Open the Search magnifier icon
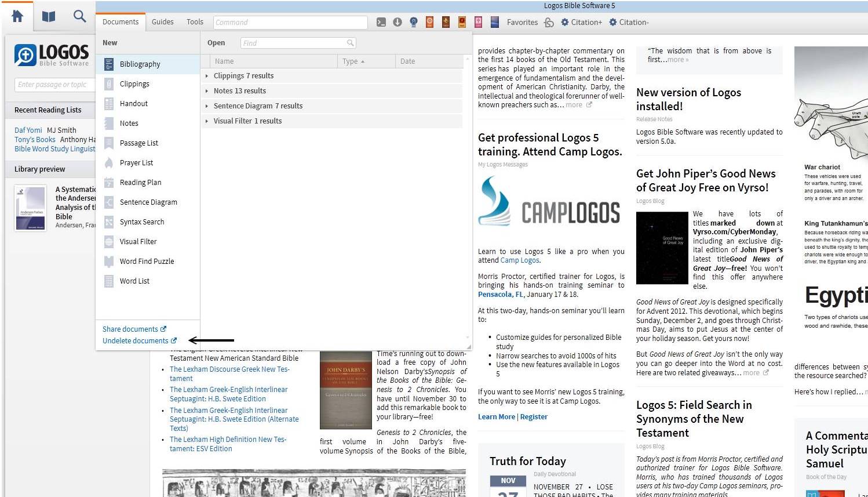868x497 pixels. (80, 16)
